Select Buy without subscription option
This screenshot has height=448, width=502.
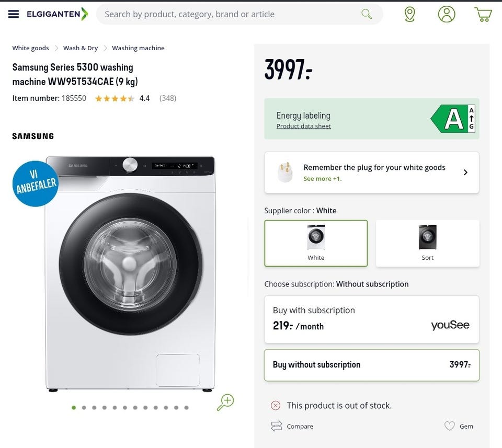click(371, 365)
